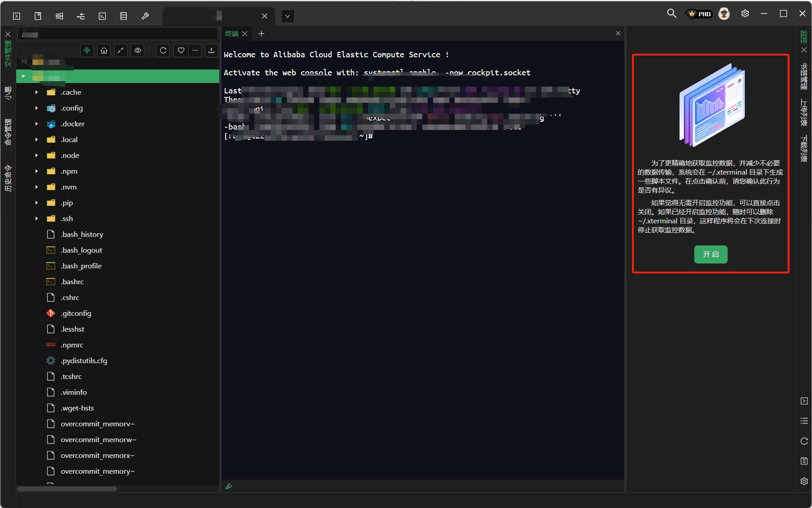Click the upload icon in file toolbar
Image resolution: width=812 pixels, height=508 pixels.
coord(211,51)
